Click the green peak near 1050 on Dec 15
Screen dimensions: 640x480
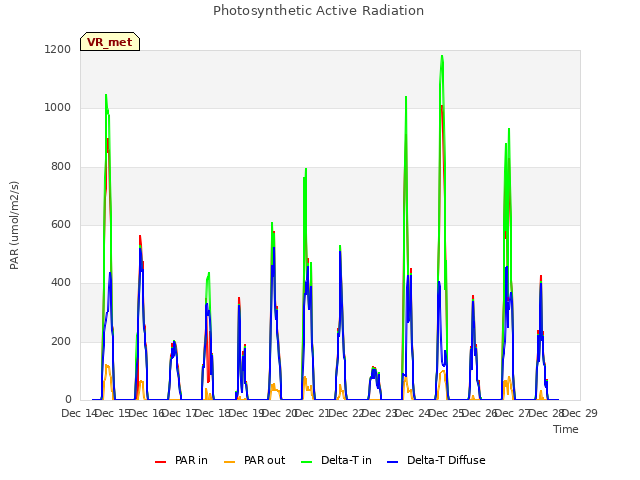(106, 95)
